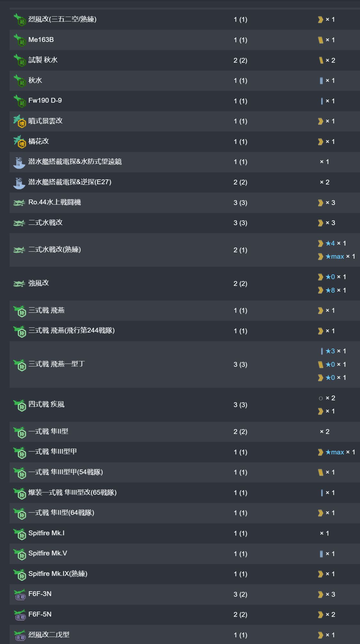Image resolution: width=360 pixels, height=644 pixels.
Task: Click the night fighter icon beside F6F-3N
Action: pyautogui.click(x=20, y=594)
